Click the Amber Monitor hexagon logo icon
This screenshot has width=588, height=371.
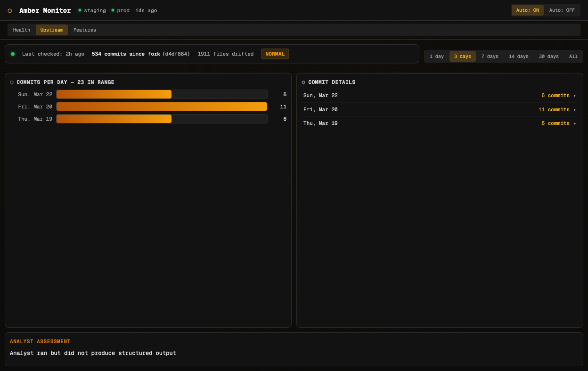tap(10, 10)
